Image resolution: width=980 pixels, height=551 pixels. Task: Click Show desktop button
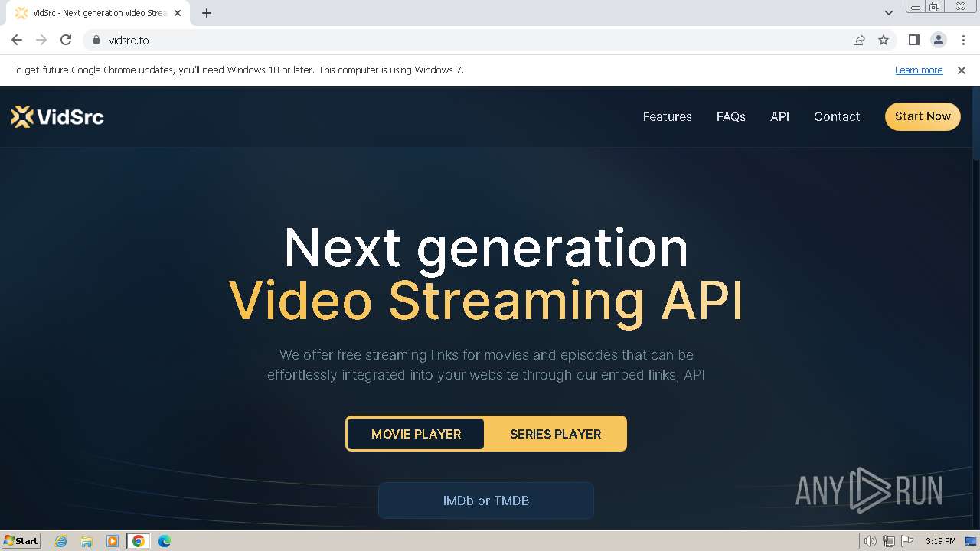[971, 541]
